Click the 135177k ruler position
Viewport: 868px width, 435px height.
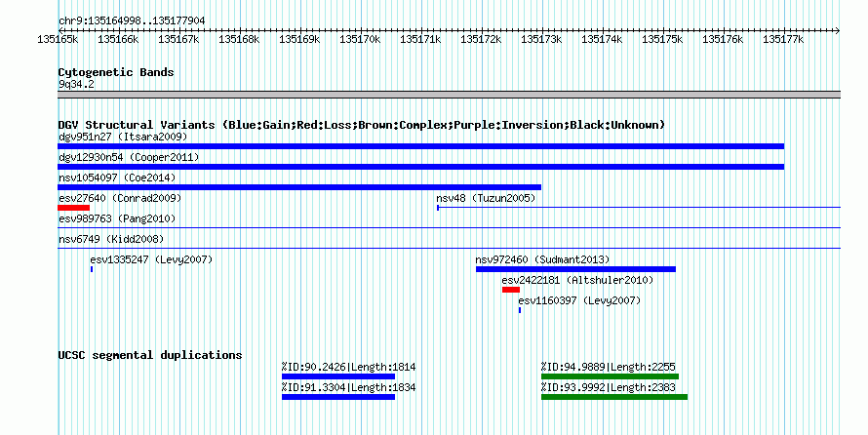click(x=783, y=39)
